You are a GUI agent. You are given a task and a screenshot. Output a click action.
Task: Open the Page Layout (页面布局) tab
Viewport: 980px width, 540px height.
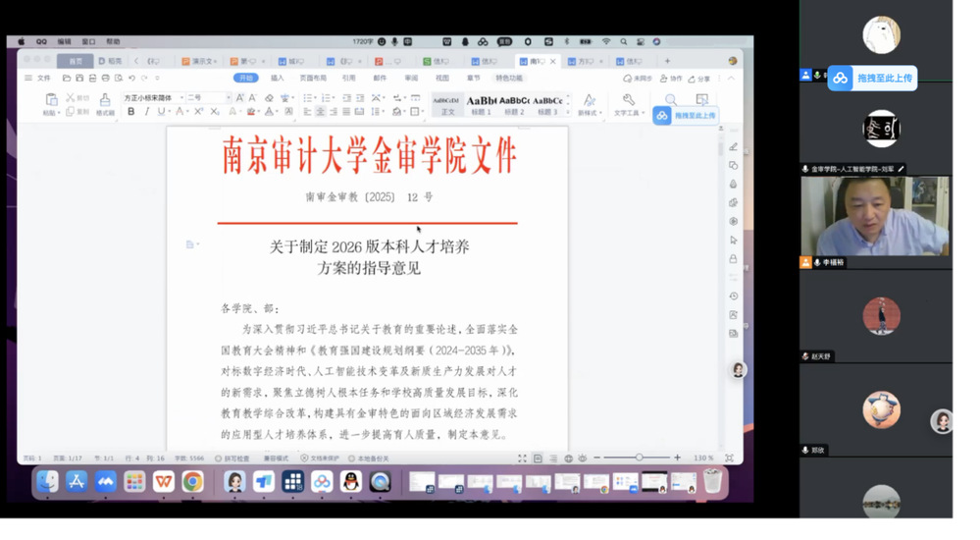(313, 78)
